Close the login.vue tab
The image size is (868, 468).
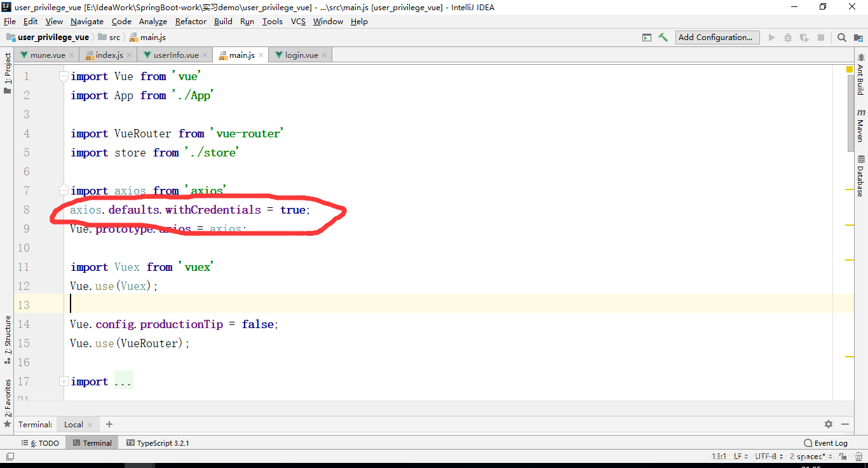point(324,55)
